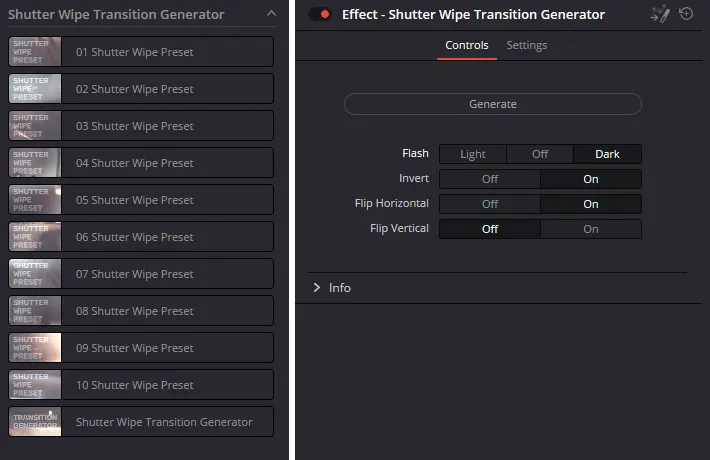The width and height of the screenshot is (710, 460).
Task: Click thumbnail of 08 Shutter Wipe Preset
Action: click(x=35, y=311)
